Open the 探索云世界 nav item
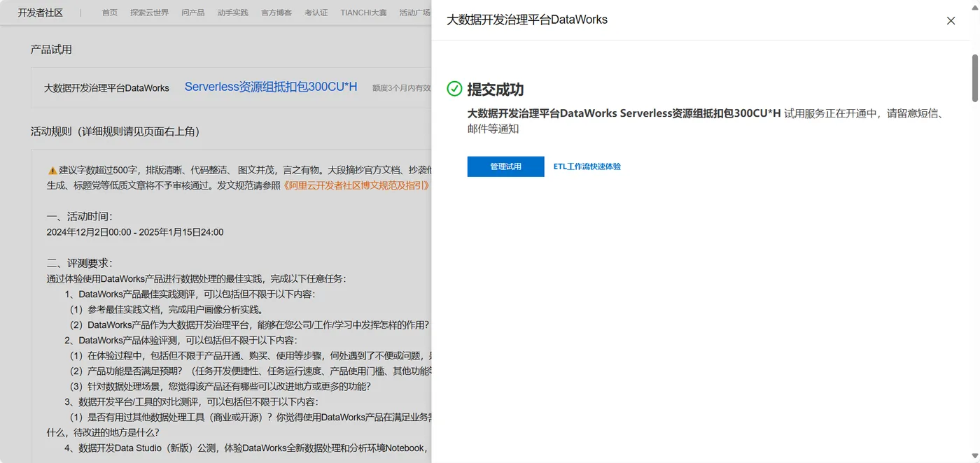Screen dimensions: 980x463 pyautogui.click(x=149, y=13)
